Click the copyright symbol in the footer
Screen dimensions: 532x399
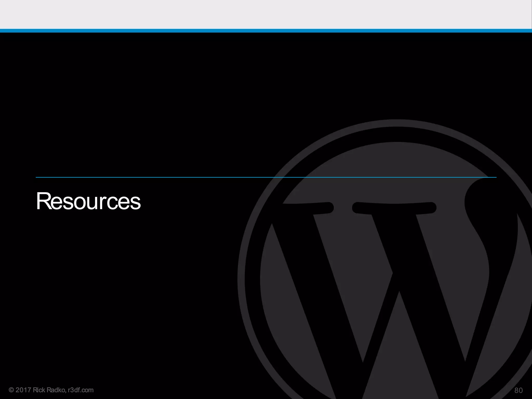pos(11,390)
